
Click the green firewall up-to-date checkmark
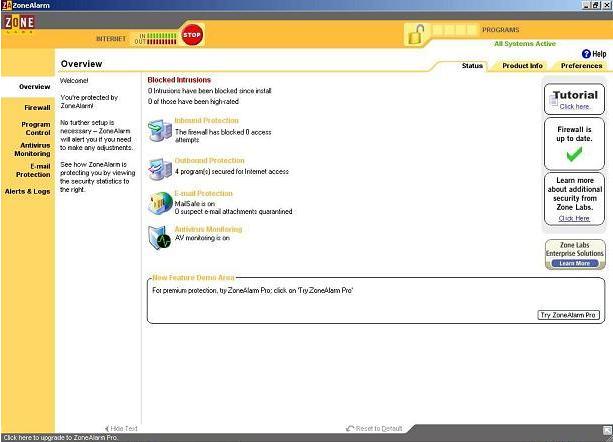(574, 154)
